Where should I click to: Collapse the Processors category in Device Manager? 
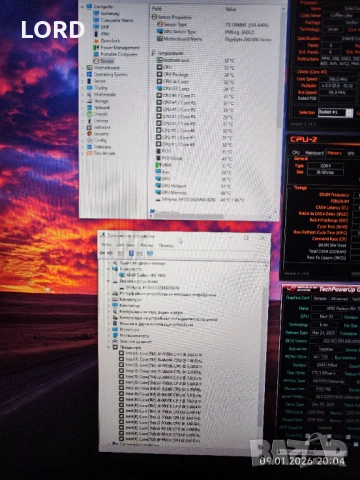pos(108,347)
